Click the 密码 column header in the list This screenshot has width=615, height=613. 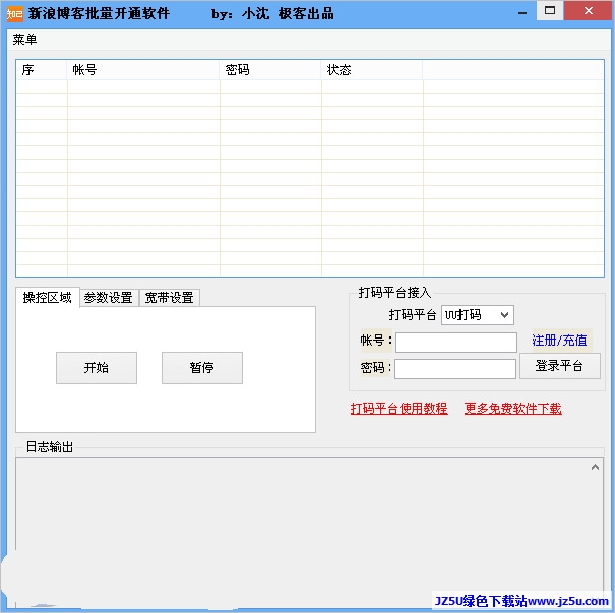point(270,70)
